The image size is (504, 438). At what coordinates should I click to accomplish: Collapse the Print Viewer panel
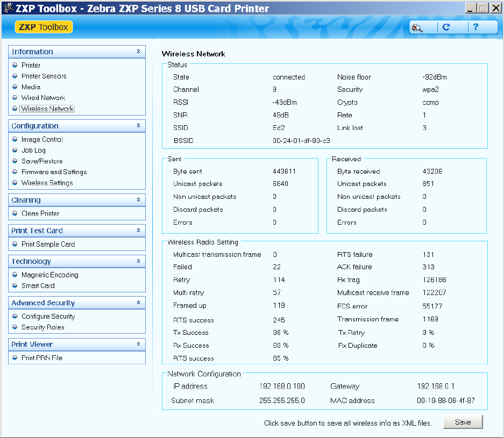point(139,344)
